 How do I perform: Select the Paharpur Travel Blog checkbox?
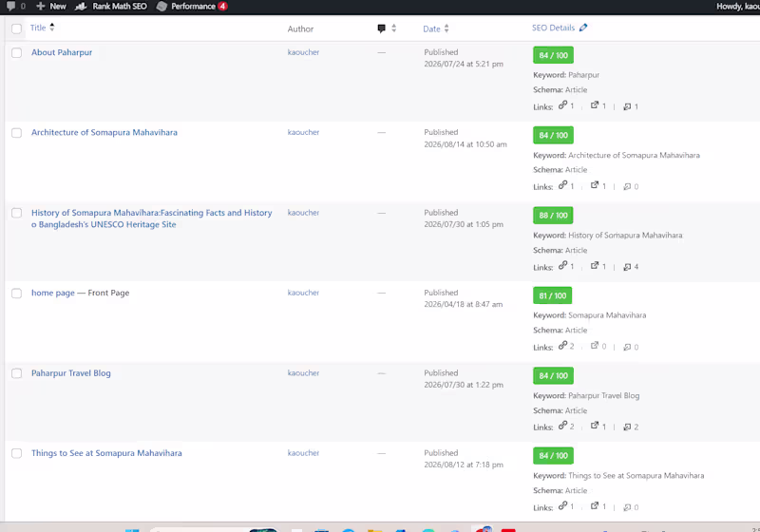click(x=16, y=373)
